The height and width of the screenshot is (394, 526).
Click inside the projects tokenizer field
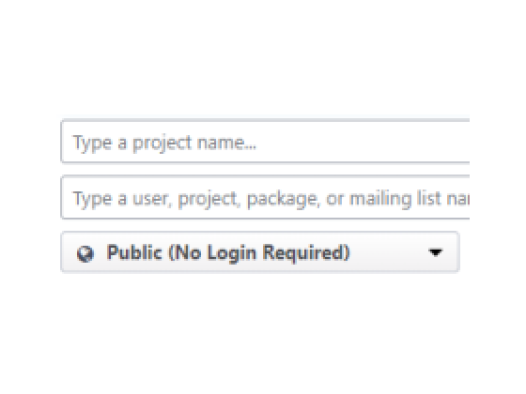pyautogui.click(x=265, y=142)
